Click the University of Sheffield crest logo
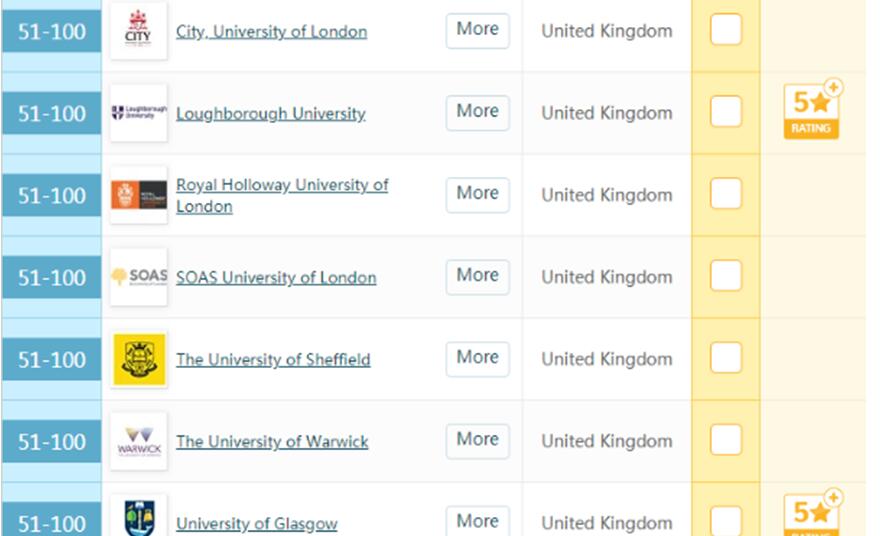 (138, 359)
